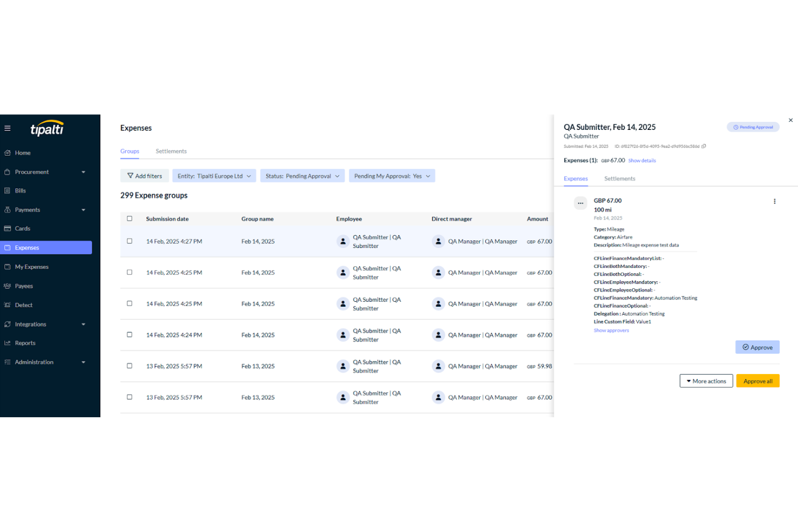
Task: Open the More actions dropdown
Action: coord(706,381)
